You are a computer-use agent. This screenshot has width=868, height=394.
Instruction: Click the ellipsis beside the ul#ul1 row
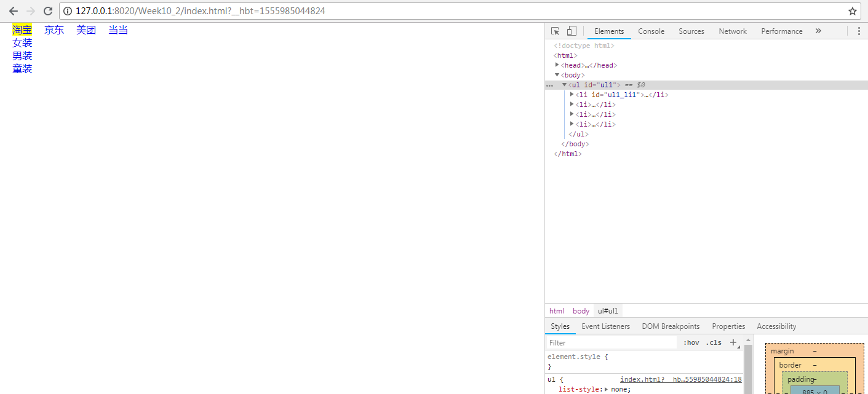tap(549, 85)
